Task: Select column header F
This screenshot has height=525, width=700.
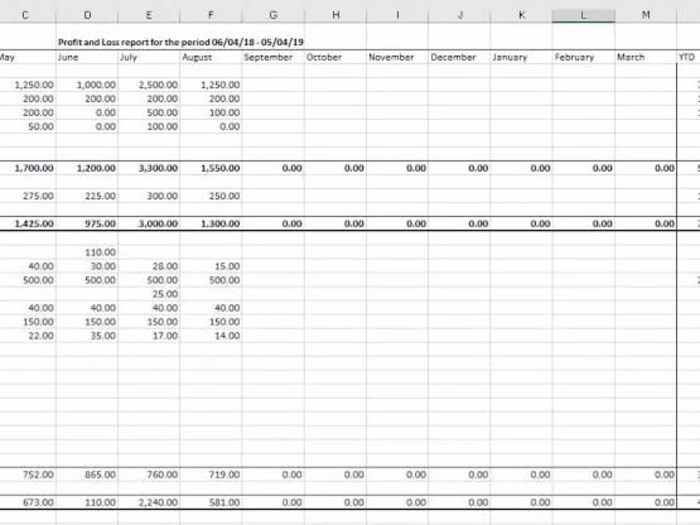Action: coord(211,15)
